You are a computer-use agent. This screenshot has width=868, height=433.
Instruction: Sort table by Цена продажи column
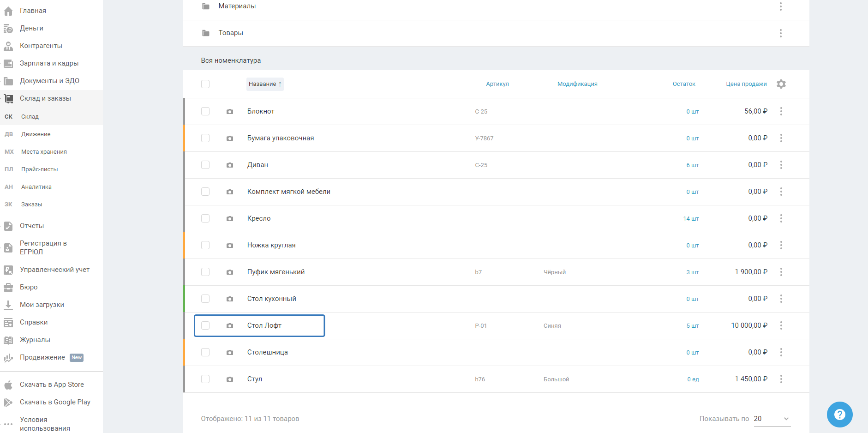coord(746,84)
